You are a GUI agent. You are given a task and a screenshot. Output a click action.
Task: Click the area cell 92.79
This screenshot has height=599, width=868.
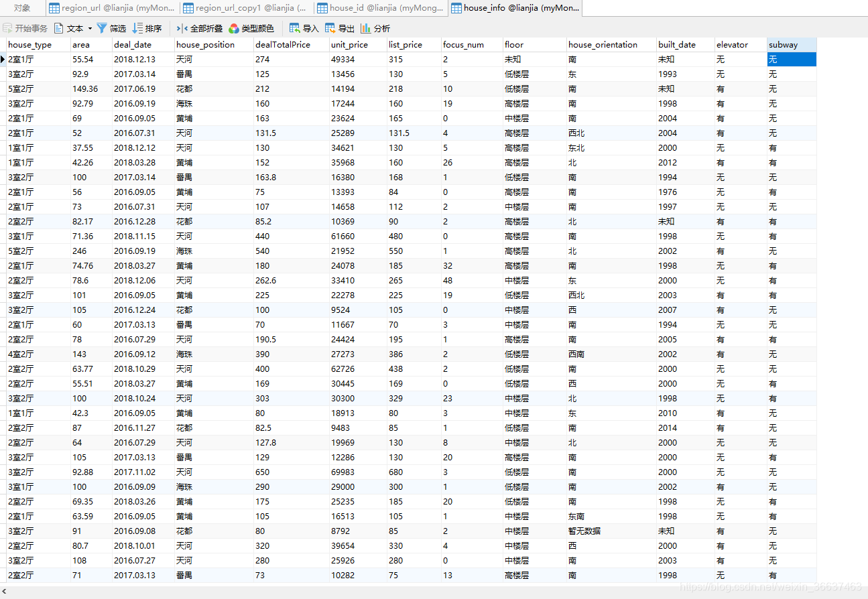pos(91,104)
